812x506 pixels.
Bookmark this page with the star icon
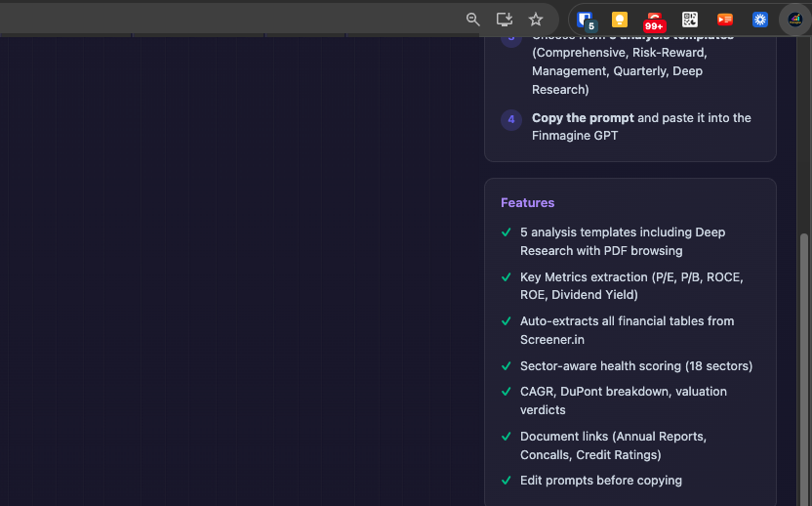click(x=536, y=20)
